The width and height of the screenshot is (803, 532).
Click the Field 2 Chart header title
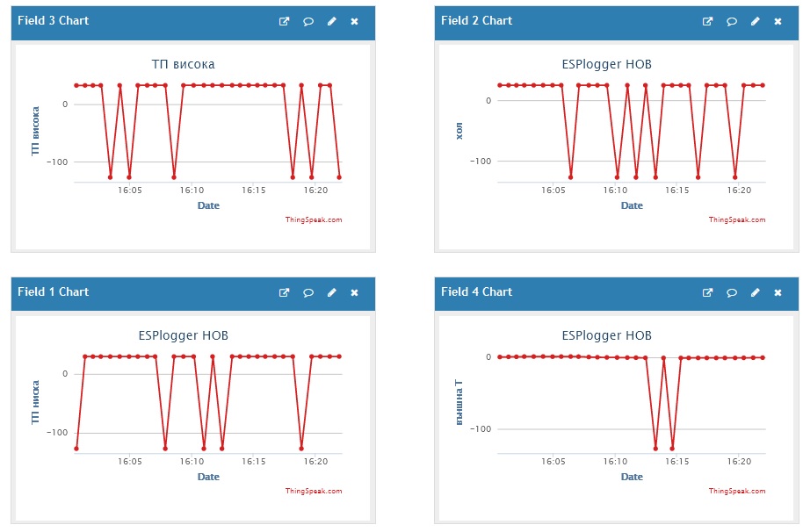(476, 21)
